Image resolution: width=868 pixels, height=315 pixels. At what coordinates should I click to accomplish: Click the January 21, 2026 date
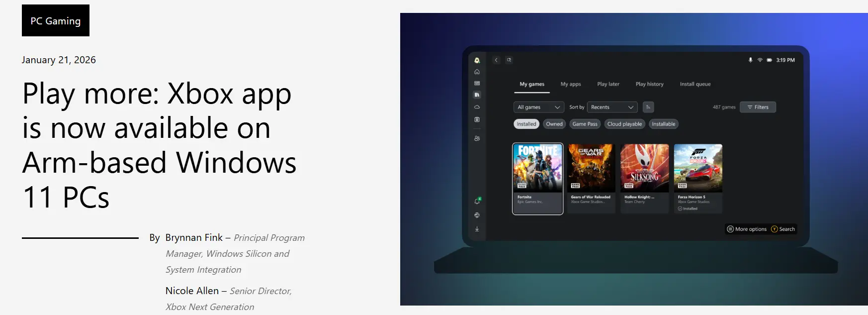59,60
